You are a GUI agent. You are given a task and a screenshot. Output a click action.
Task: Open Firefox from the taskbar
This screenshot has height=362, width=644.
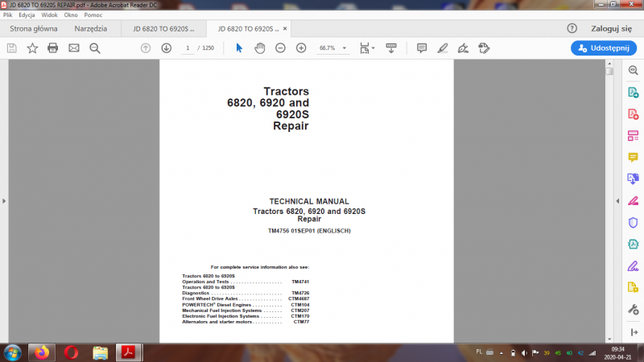(42, 352)
